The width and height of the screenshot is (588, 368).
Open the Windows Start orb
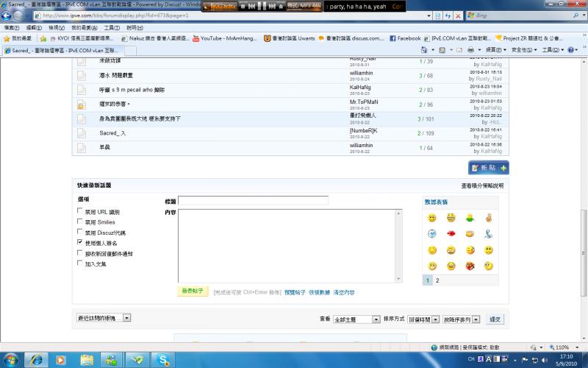click(10, 360)
